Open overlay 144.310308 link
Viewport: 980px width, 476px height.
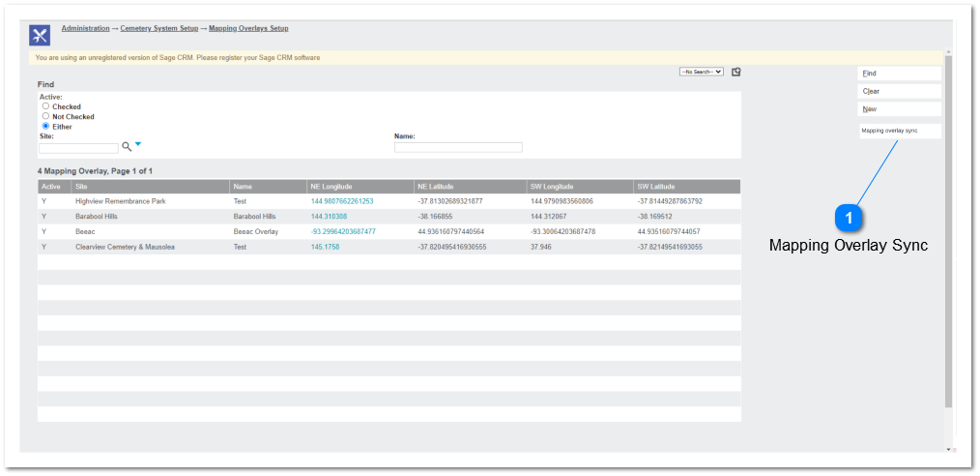tap(329, 217)
